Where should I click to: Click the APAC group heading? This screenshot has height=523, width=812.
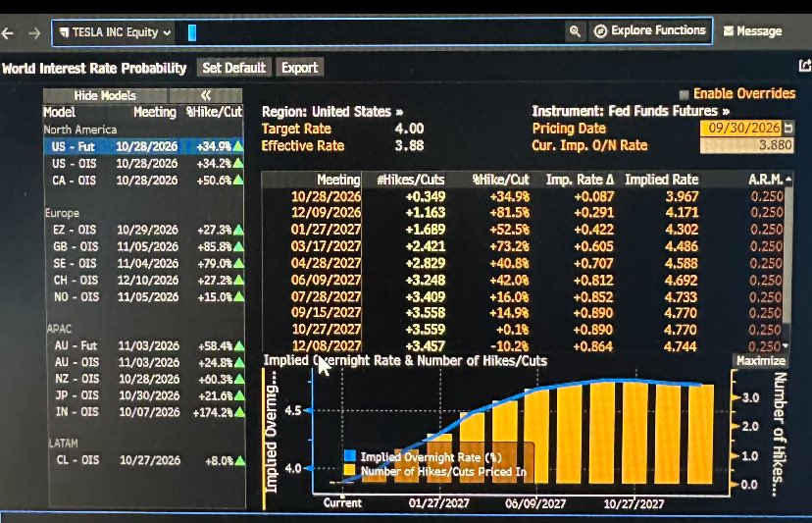59,329
